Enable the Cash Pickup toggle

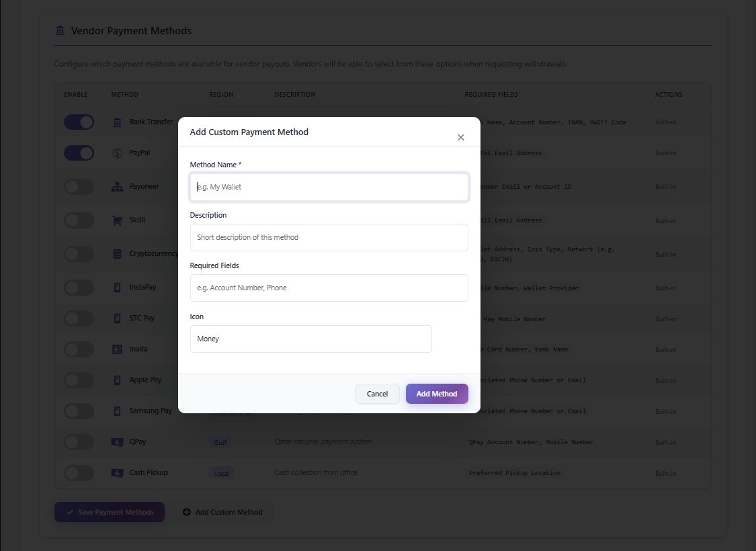coord(79,473)
